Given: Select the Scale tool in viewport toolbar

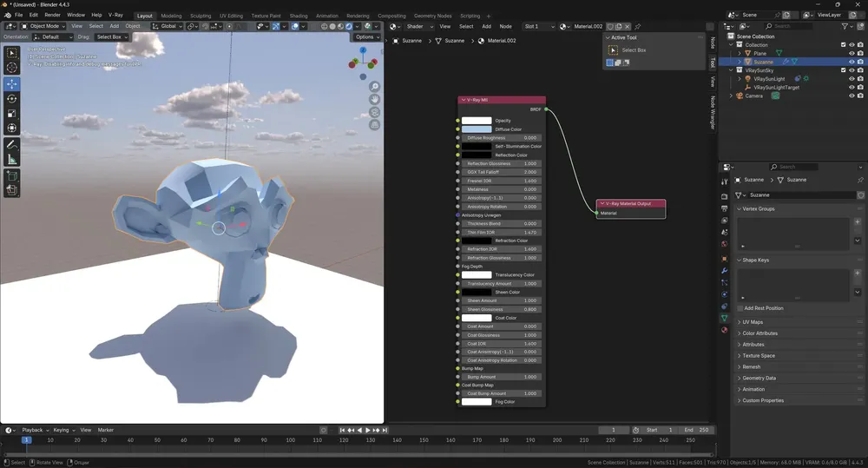Looking at the screenshot, I should (x=11, y=114).
